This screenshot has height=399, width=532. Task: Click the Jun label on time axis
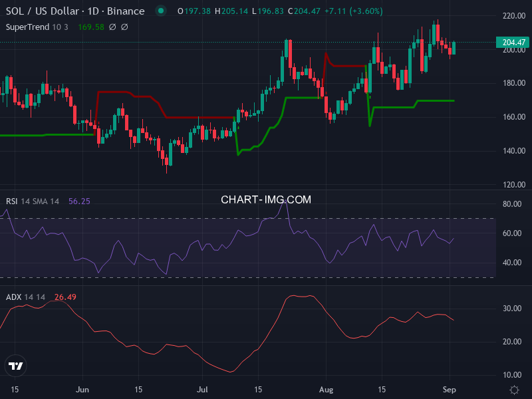[x=83, y=388]
